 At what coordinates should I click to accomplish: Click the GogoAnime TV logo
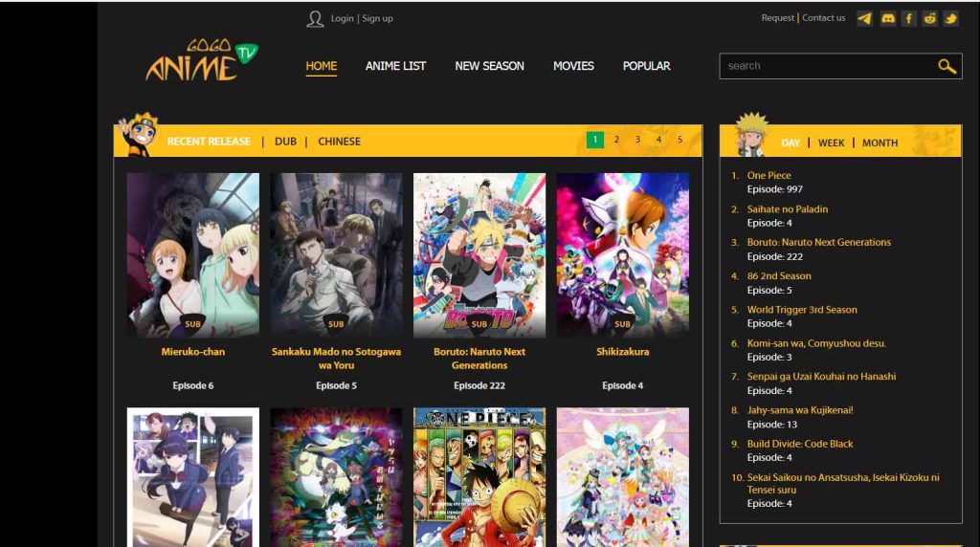click(x=201, y=60)
